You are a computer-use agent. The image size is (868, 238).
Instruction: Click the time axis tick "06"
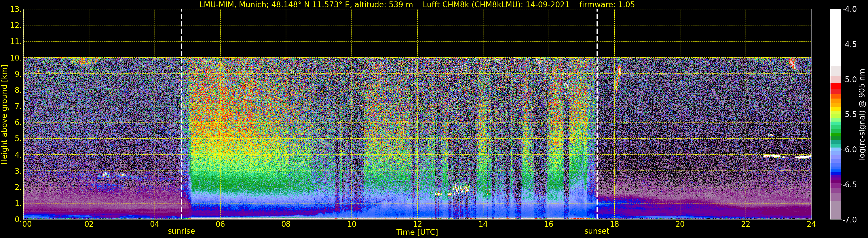(220, 224)
